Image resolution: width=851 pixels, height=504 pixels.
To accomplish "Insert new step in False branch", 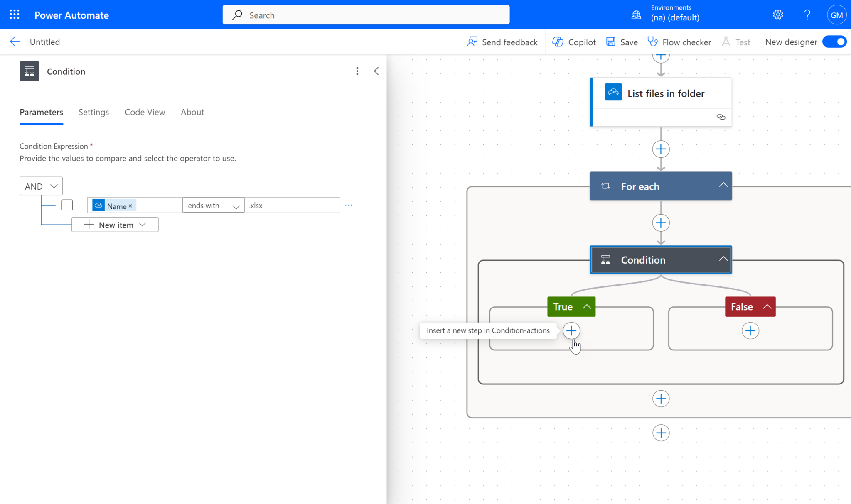I will pyautogui.click(x=750, y=331).
